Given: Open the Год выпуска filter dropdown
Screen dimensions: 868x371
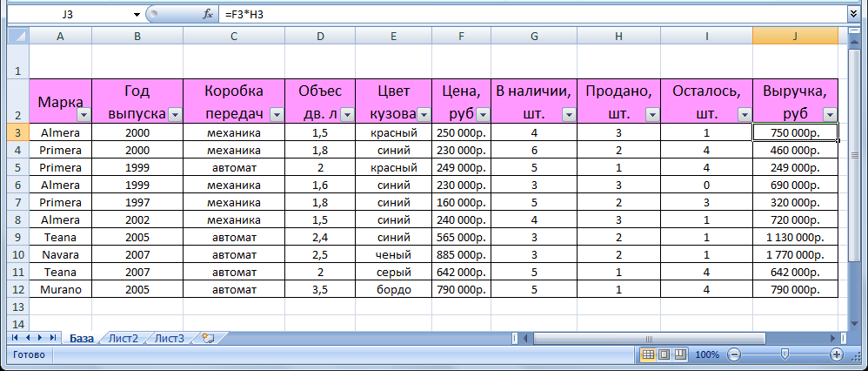Looking at the screenshot, I should [175, 115].
